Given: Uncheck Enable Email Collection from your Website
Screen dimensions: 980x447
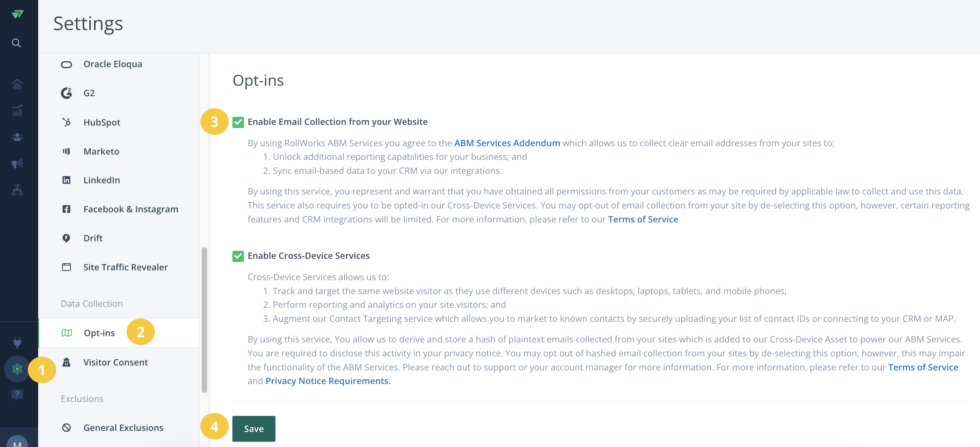Looking at the screenshot, I should (238, 122).
